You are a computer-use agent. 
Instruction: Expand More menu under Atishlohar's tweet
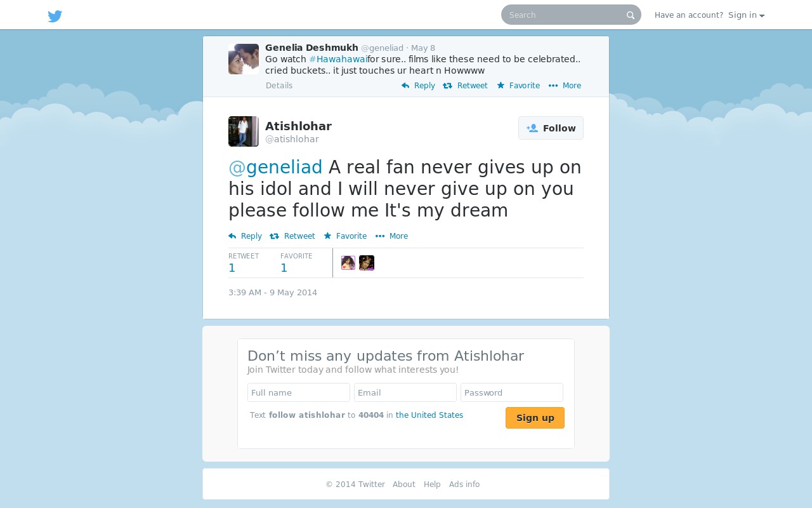[x=391, y=236]
